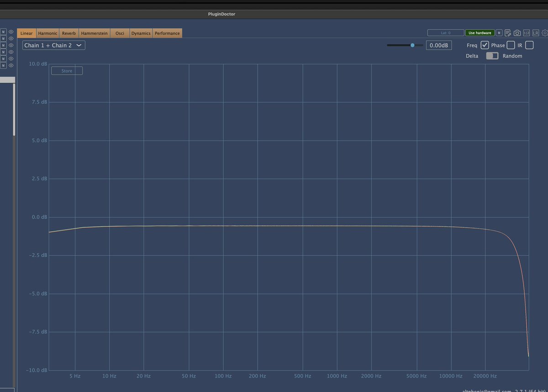Screen dimensions: 548x392
Task: Go to the Hammerstein tab
Action: [x=95, y=33]
